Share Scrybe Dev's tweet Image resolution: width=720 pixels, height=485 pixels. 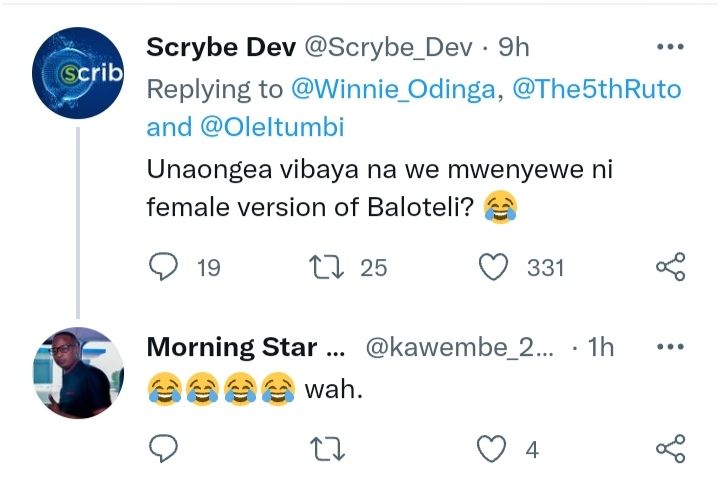point(669,267)
